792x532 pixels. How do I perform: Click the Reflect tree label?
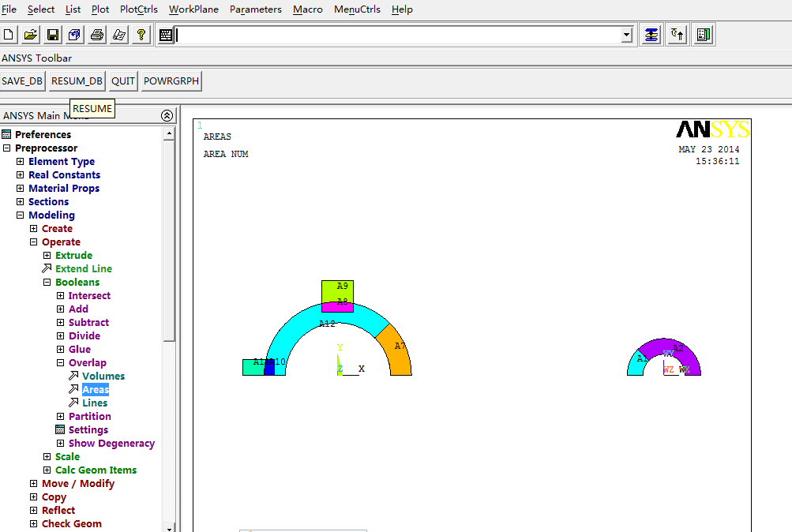pyautogui.click(x=58, y=511)
